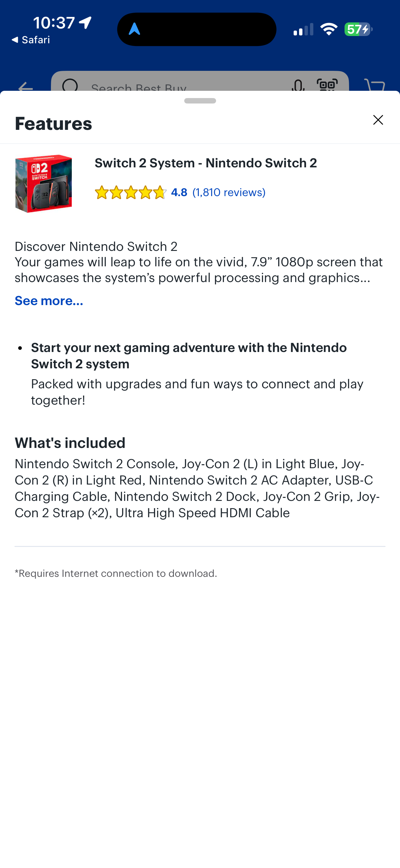Tap the Features sheet title
Image resolution: width=400 pixels, height=868 pixels.
(53, 123)
